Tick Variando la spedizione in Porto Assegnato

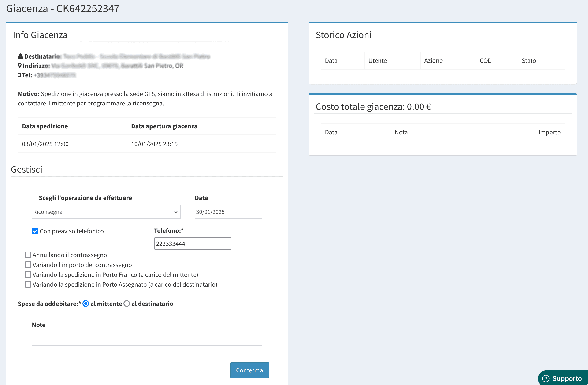pyautogui.click(x=28, y=284)
